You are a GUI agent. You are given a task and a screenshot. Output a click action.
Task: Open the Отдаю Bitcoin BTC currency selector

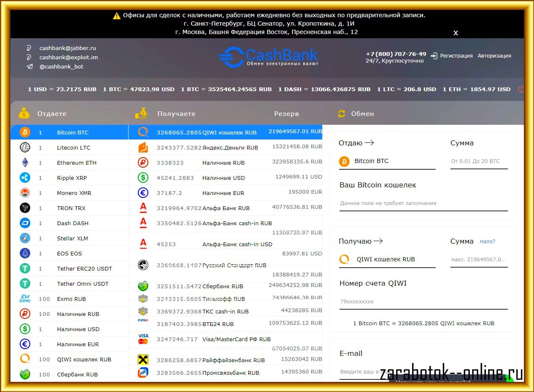[387, 161]
